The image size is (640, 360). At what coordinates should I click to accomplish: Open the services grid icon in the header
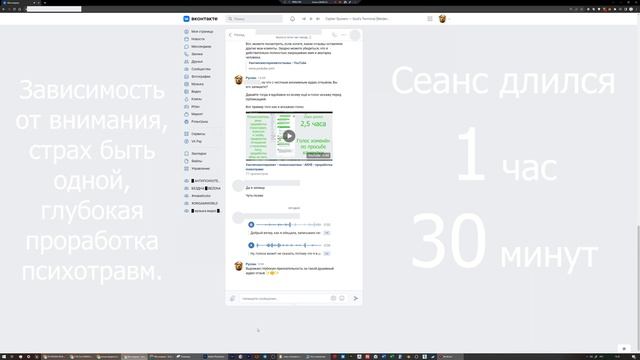[x=430, y=19]
